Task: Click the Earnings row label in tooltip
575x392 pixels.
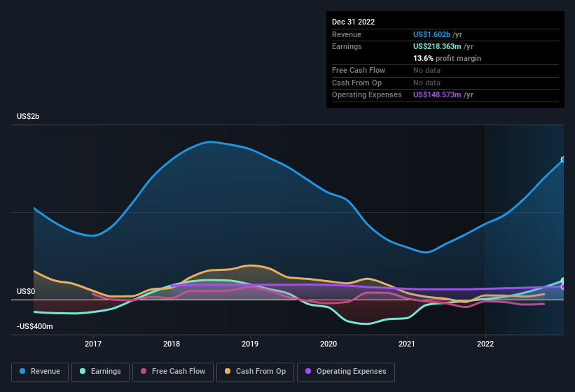Action: 347,46
